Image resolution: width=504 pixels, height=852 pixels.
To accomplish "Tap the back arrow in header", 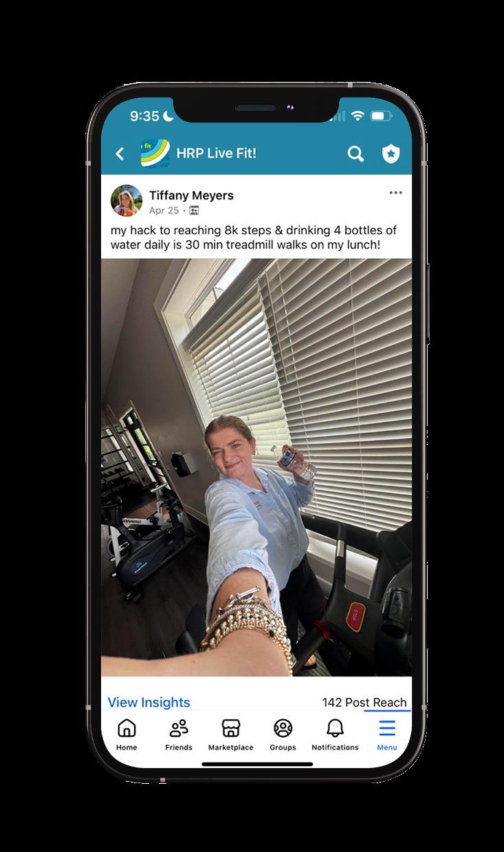I will 120,153.
